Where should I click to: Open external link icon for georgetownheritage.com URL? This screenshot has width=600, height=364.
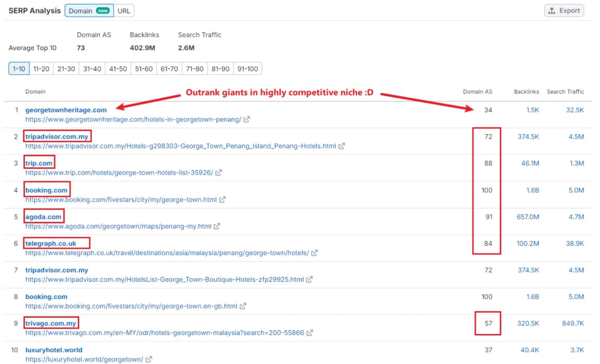(247, 119)
